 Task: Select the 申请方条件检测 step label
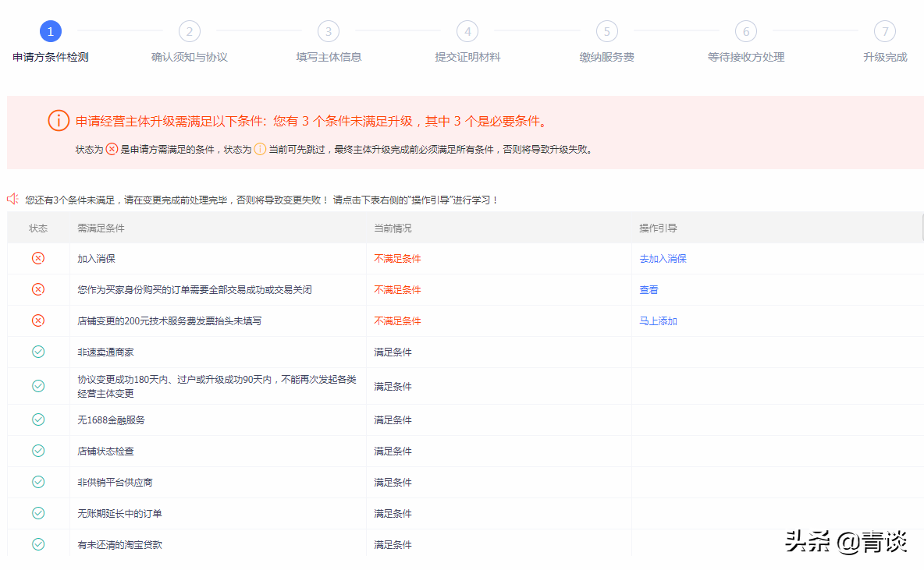tap(51, 57)
